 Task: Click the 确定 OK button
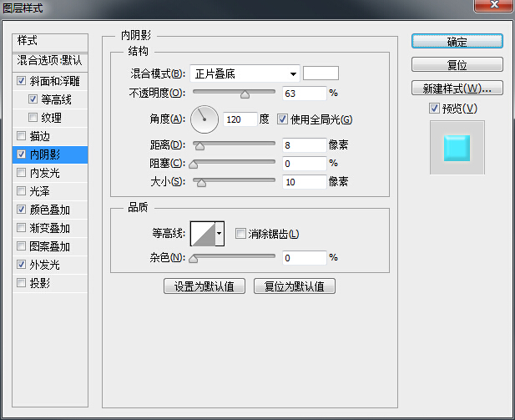click(457, 42)
